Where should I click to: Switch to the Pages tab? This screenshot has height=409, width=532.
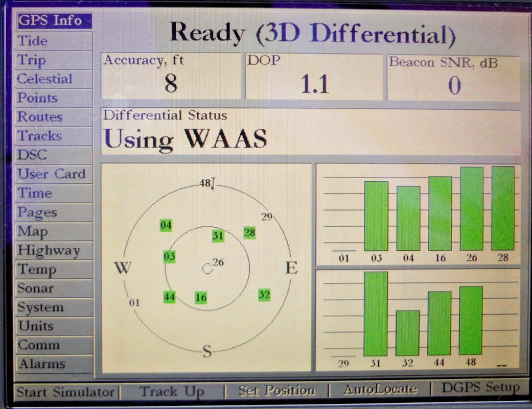click(54, 212)
